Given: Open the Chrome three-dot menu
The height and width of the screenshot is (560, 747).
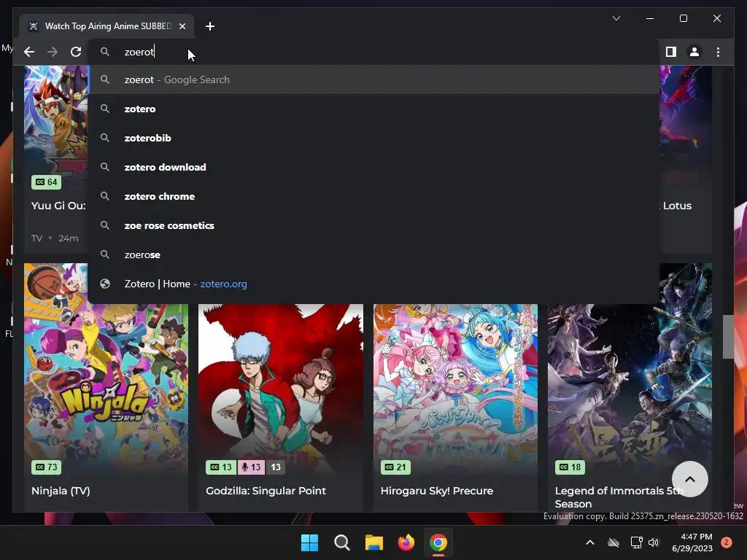Looking at the screenshot, I should [x=718, y=52].
